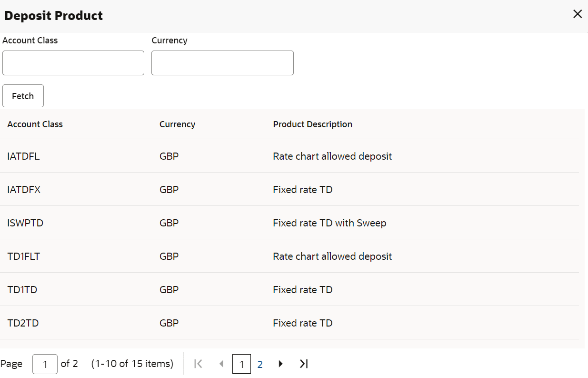
Task: Click the previous page arrow
Action: [x=221, y=364]
